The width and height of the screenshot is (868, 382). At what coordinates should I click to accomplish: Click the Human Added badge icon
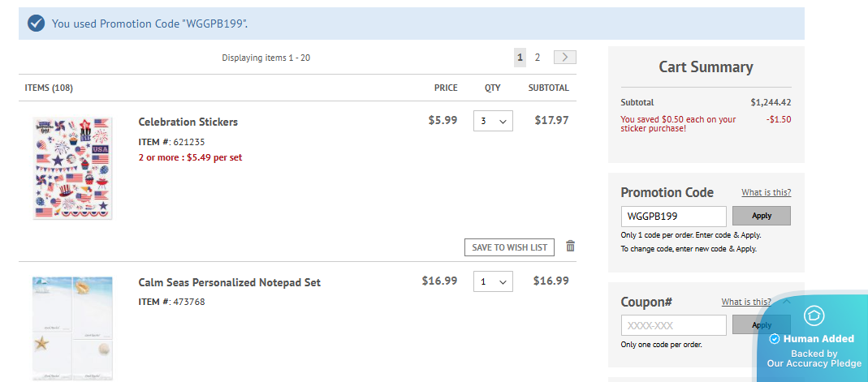coord(814,315)
